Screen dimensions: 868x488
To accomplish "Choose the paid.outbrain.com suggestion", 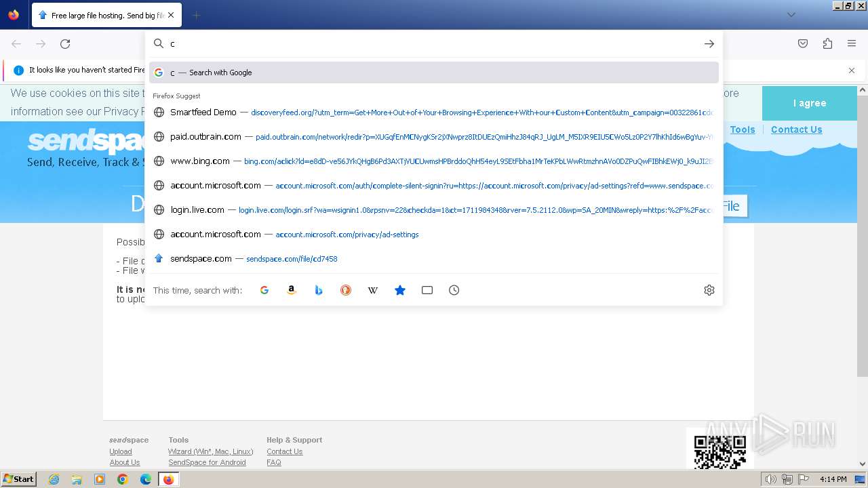I will (x=434, y=137).
